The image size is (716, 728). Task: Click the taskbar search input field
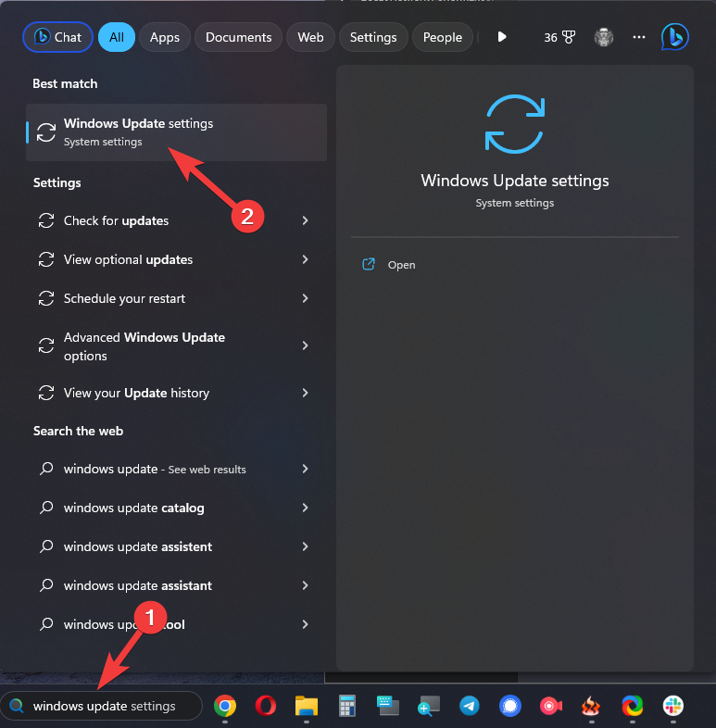[111, 706]
